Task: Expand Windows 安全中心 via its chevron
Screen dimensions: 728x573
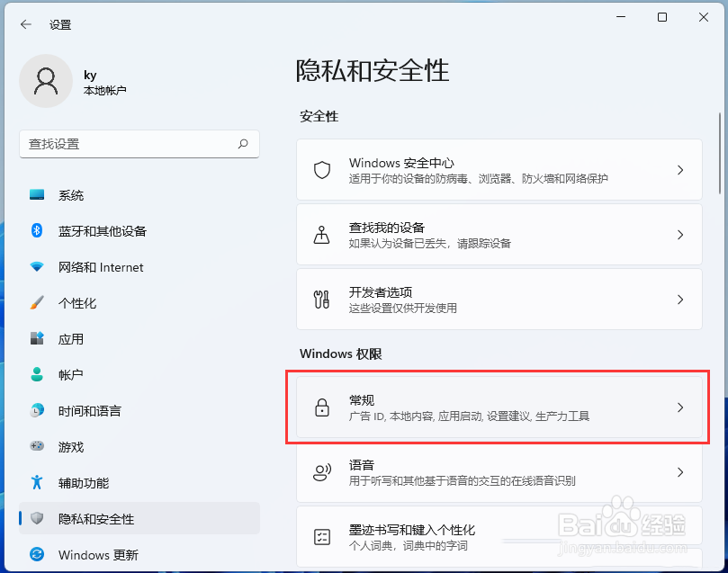Action: (680, 170)
